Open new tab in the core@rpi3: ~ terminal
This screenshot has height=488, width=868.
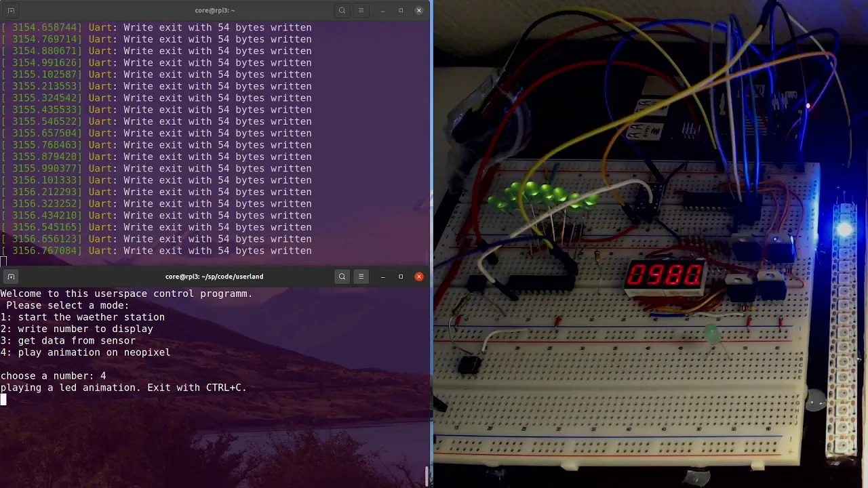coord(11,10)
